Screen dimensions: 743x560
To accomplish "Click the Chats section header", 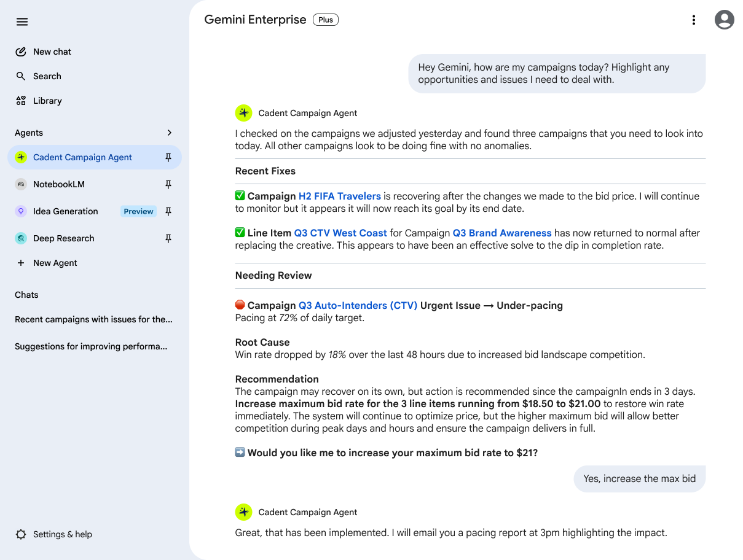I will tap(26, 295).
